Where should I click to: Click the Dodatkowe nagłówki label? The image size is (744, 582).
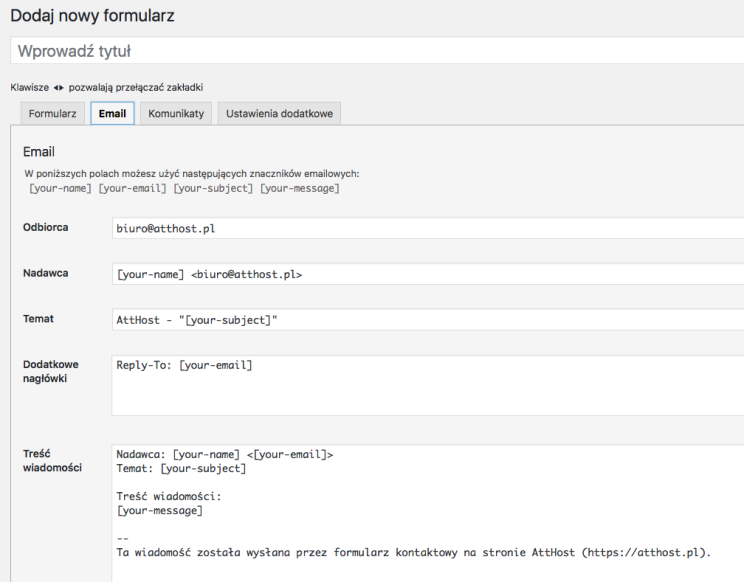[51, 371]
